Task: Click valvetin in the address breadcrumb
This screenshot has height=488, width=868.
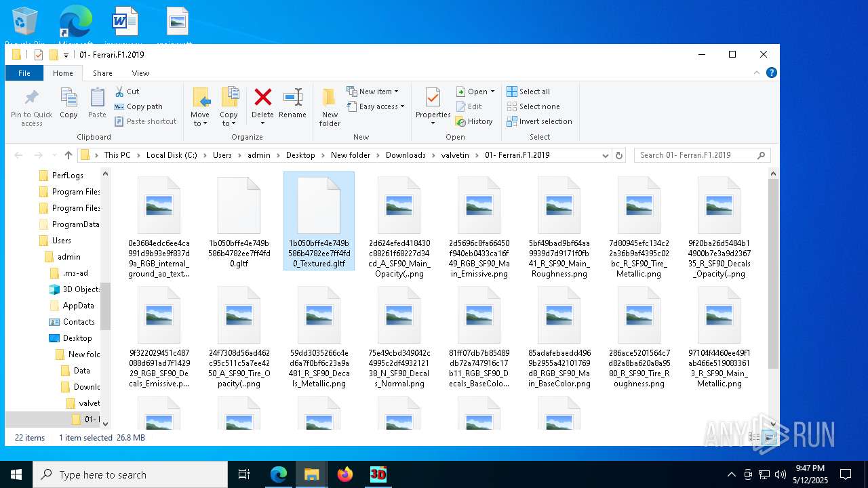Action: click(455, 155)
